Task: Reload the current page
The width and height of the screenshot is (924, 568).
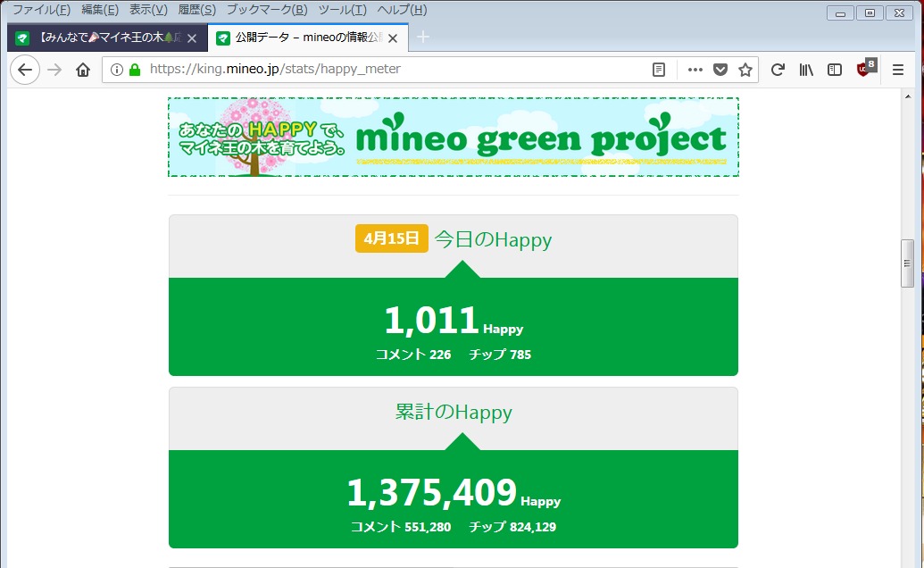Action: pyautogui.click(x=778, y=70)
